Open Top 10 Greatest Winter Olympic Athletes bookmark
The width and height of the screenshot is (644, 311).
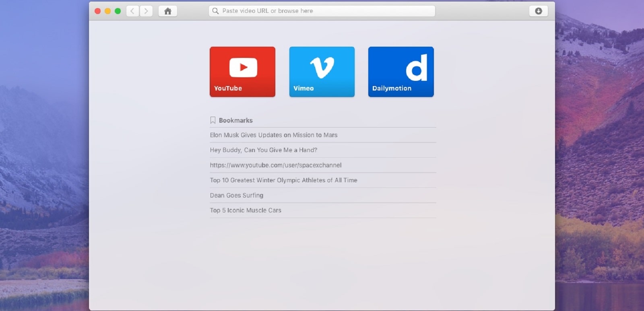(x=323, y=180)
